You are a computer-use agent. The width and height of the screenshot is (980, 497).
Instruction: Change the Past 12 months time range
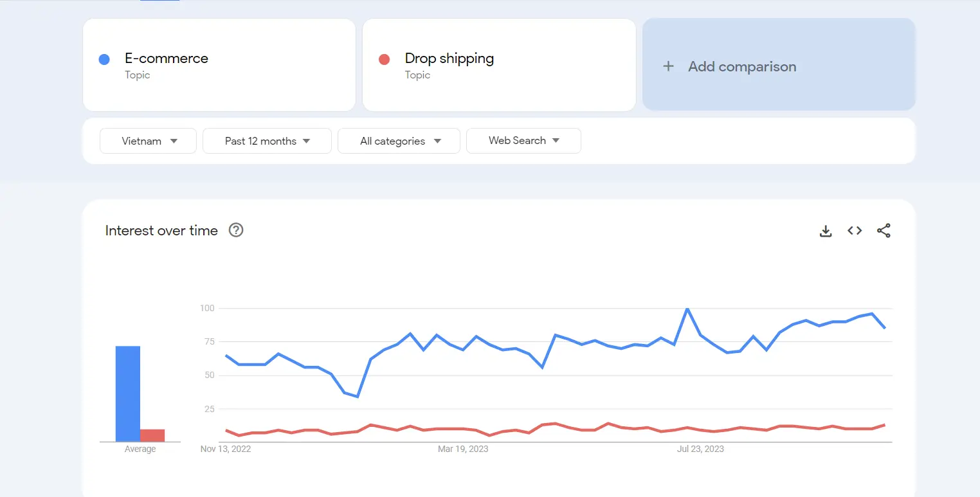pyautogui.click(x=266, y=140)
